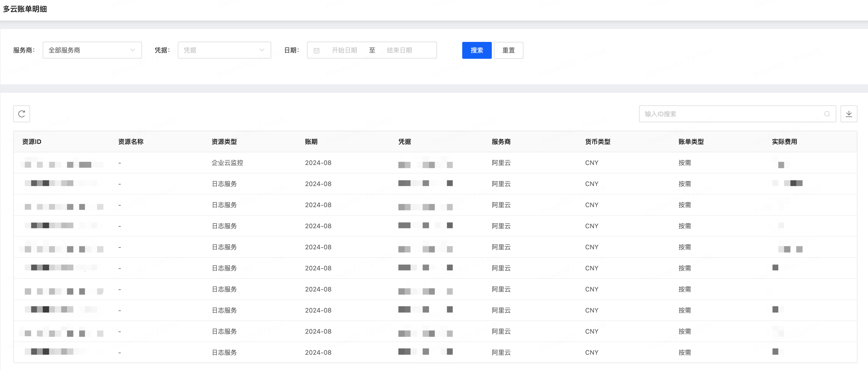868x370 pixels.
Task: Click the 资源ID column header
Action: (x=32, y=142)
